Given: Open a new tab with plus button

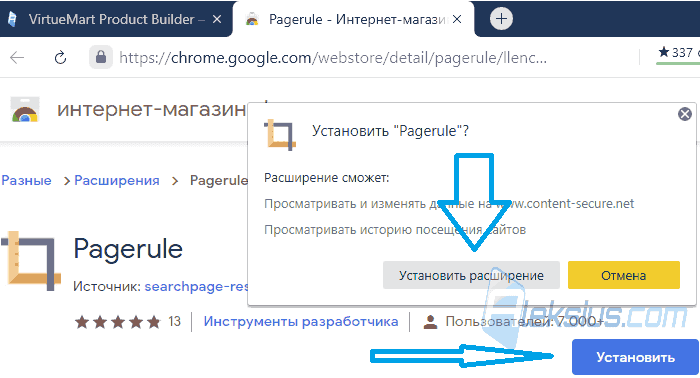Looking at the screenshot, I should point(501,19).
